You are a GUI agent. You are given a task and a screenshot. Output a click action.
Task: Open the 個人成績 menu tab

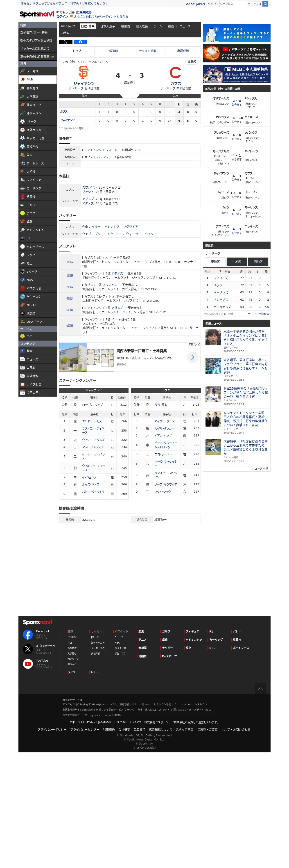(x=142, y=26)
